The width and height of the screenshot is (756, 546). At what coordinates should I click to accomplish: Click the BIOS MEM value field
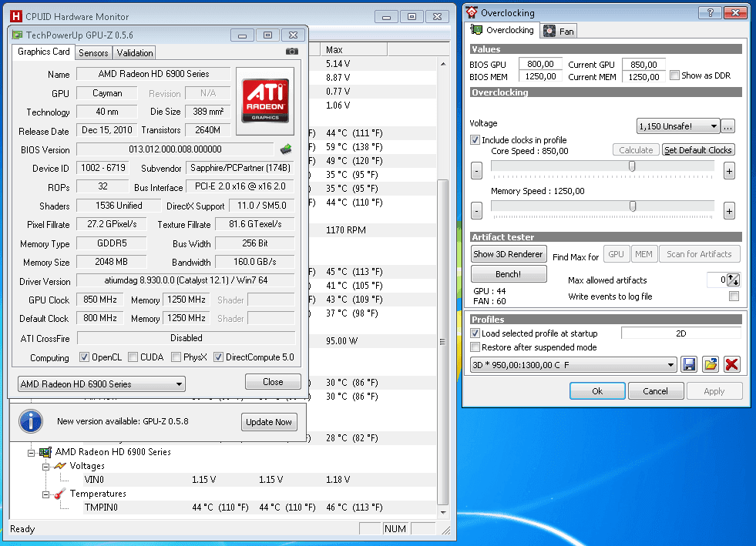pos(540,76)
